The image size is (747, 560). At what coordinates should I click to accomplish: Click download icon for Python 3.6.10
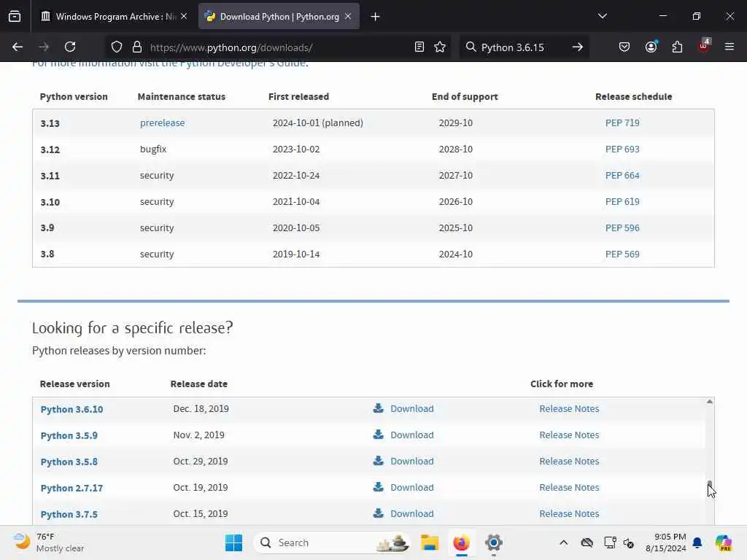click(x=379, y=408)
